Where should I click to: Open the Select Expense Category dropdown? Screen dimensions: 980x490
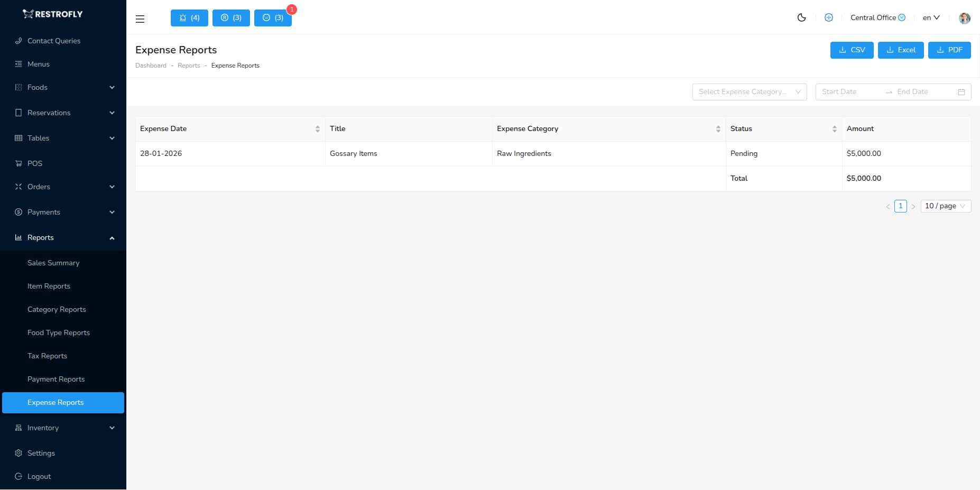click(749, 92)
